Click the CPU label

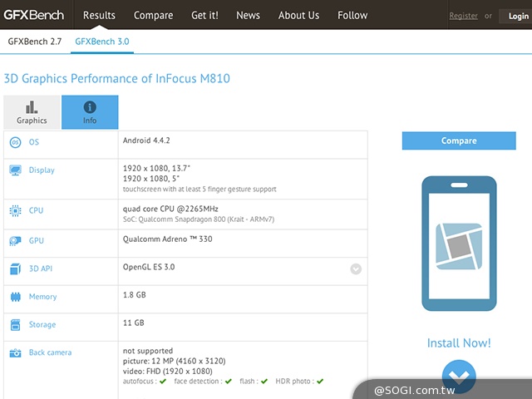tap(36, 210)
